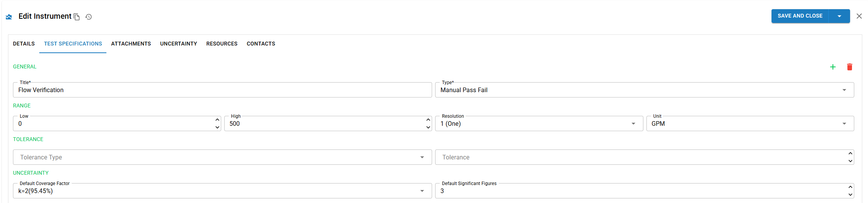Viewport: 868px width, 203px height.
Task: Switch to the Details tab
Action: [24, 44]
